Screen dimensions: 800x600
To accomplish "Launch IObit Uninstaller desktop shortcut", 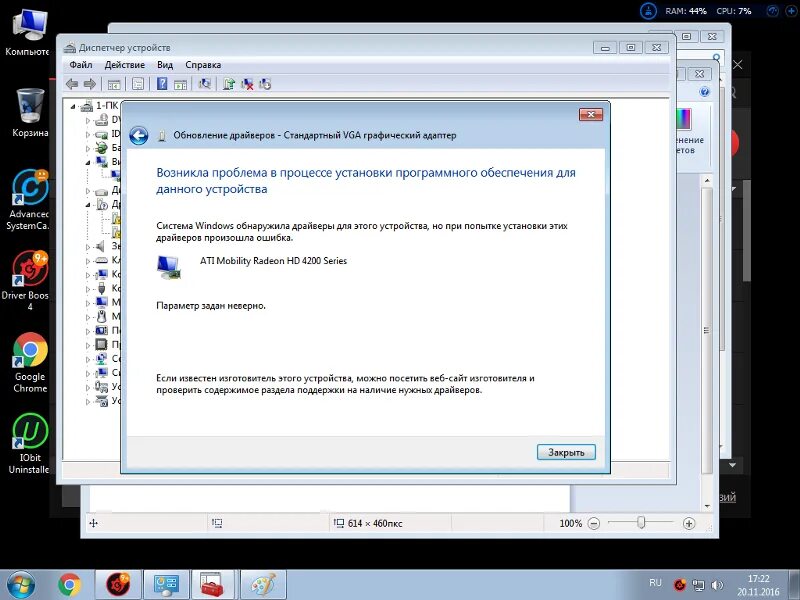I will click(x=29, y=444).
